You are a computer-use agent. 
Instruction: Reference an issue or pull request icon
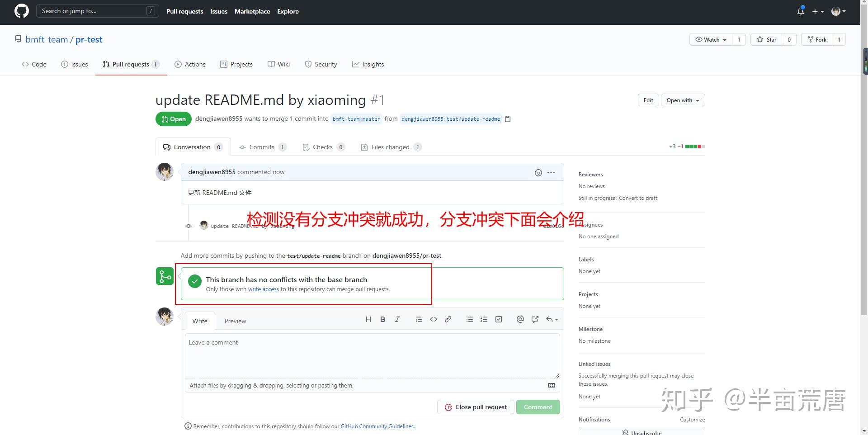pos(535,319)
